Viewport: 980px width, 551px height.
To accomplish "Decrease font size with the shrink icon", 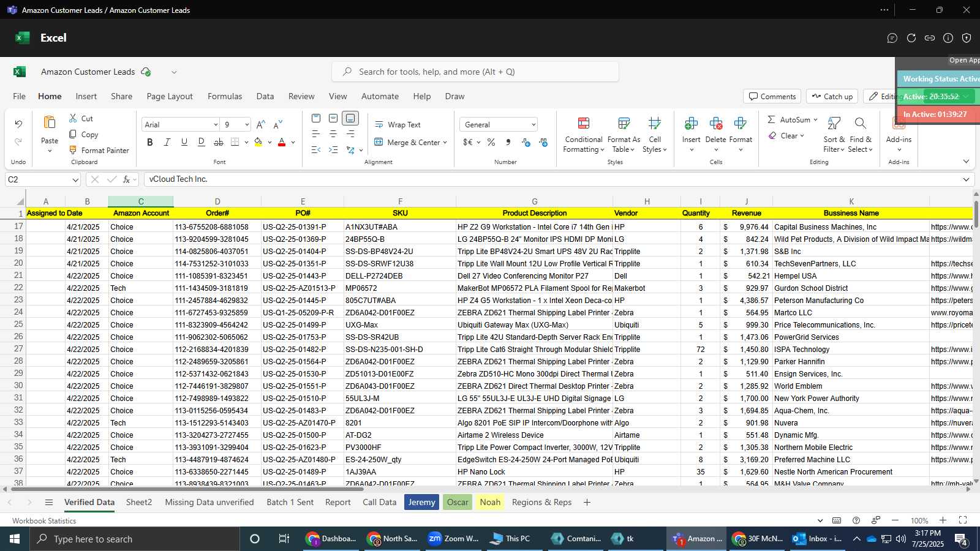I will (x=278, y=124).
